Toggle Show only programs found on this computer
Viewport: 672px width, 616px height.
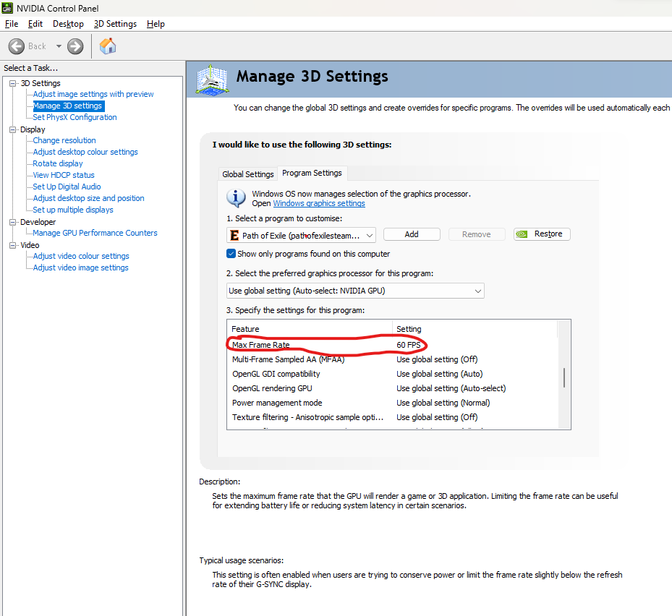pyautogui.click(x=231, y=254)
